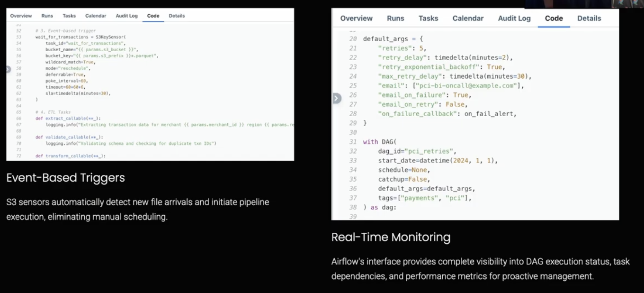The height and width of the screenshot is (293, 644).
Task: Select the Tasks tab in the left panel
Action: click(x=69, y=16)
